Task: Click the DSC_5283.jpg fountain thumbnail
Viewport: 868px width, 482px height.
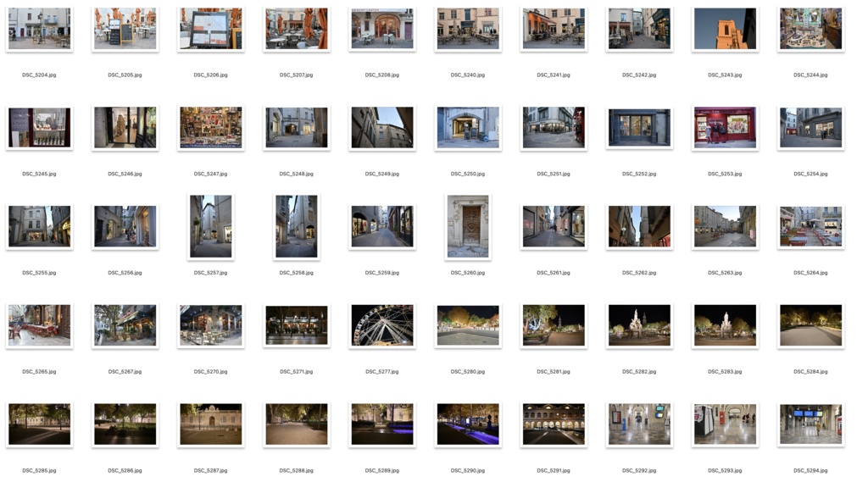Action: point(726,325)
